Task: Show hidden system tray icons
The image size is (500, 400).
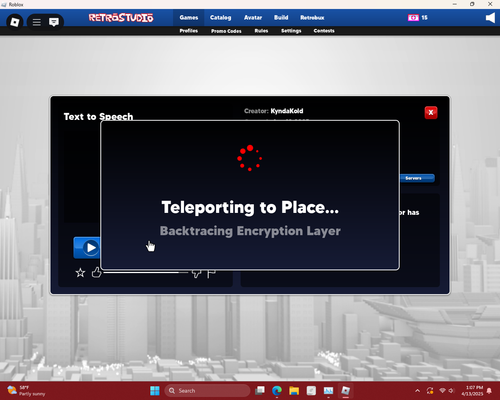Action: (x=417, y=391)
